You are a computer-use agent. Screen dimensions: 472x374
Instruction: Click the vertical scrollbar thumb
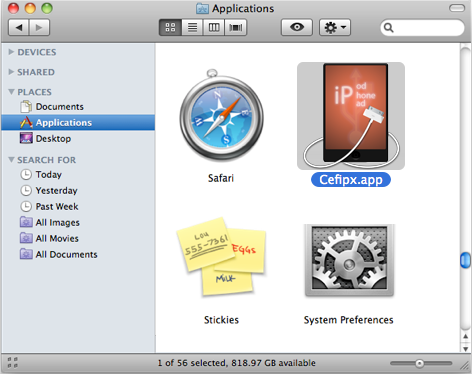(465, 260)
